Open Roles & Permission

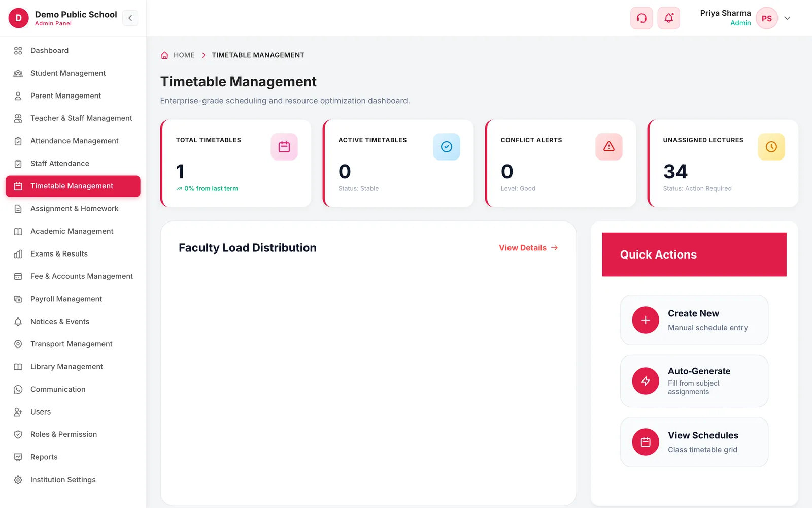(x=73, y=434)
